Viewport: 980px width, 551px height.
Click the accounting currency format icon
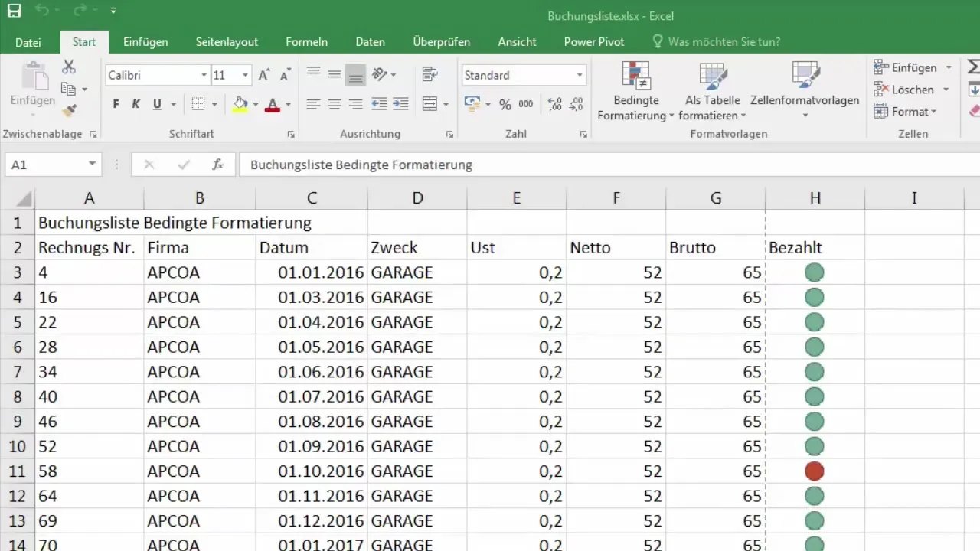tap(472, 104)
